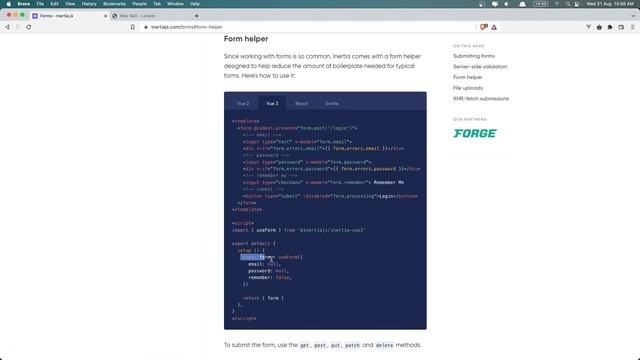
Task: Open the People menu
Action: click(139, 4)
